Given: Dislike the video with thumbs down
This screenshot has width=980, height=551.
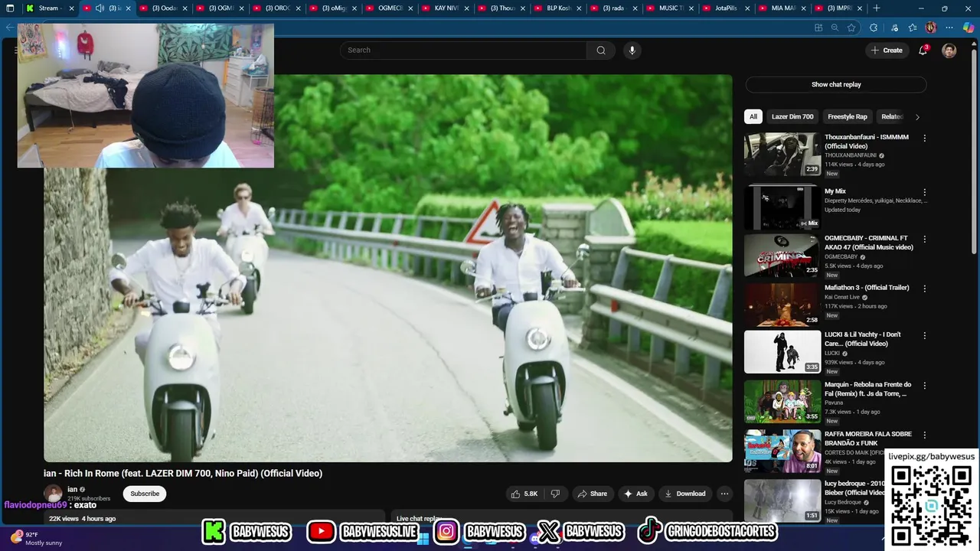Looking at the screenshot, I should (x=555, y=494).
